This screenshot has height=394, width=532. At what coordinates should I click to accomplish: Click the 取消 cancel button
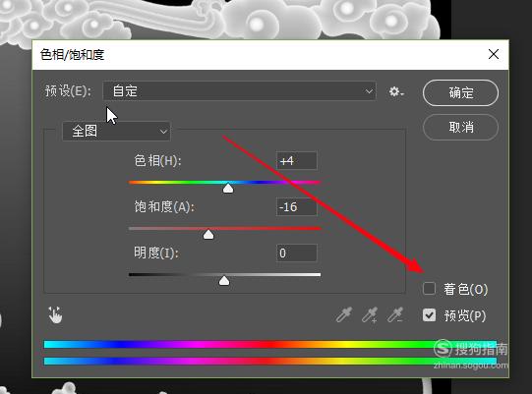pyautogui.click(x=460, y=127)
